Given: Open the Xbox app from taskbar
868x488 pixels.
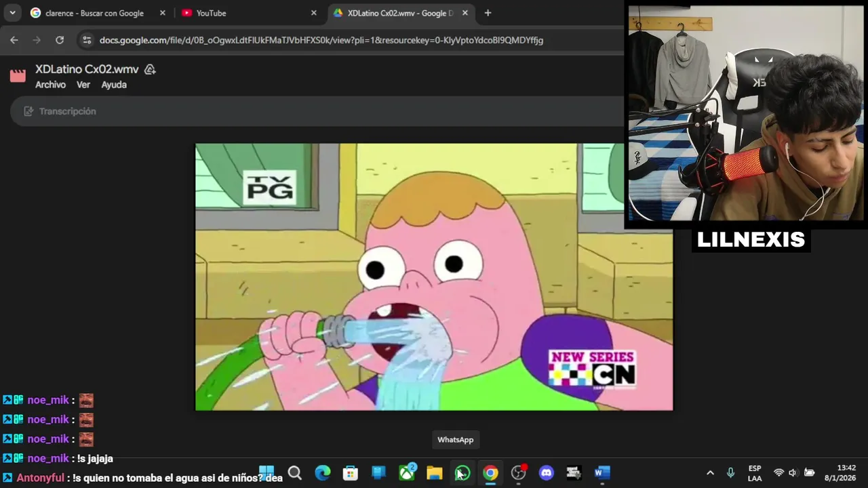Looking at the screenshot, I should tap(407, 472).
